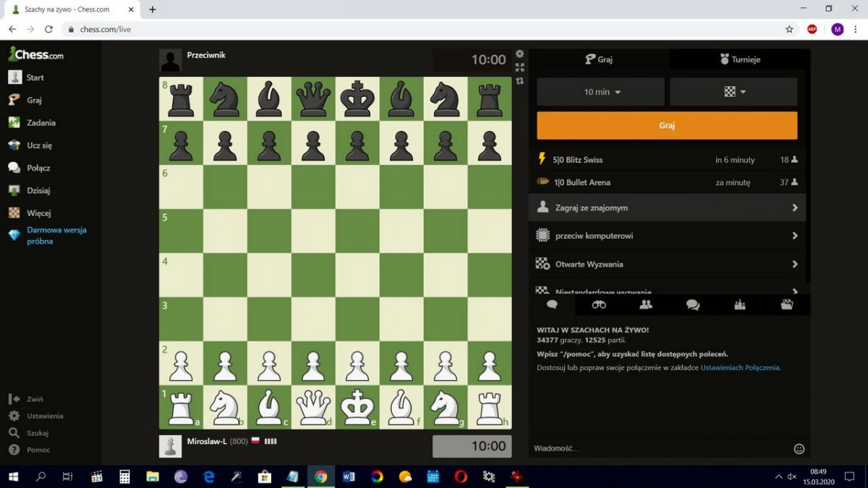Open Miroslaw-L's profile avatar
868x488 pixels.
[171, 446]
